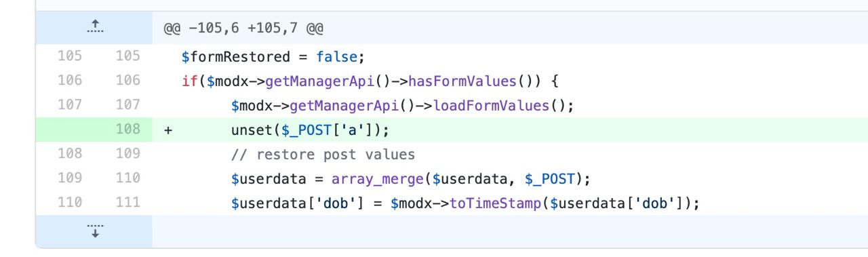Select new line number 105
This screenshot has height=257, width=868.
(127, 56)
